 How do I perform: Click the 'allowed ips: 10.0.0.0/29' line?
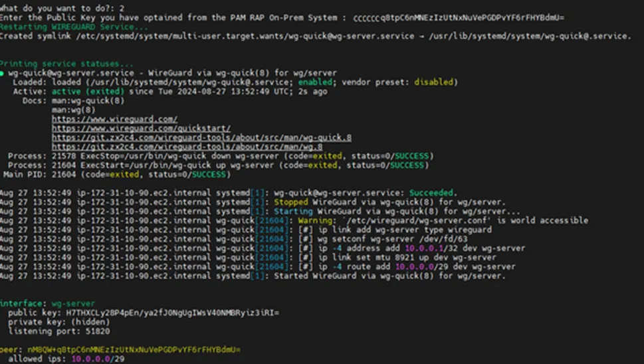click(66, 359)
